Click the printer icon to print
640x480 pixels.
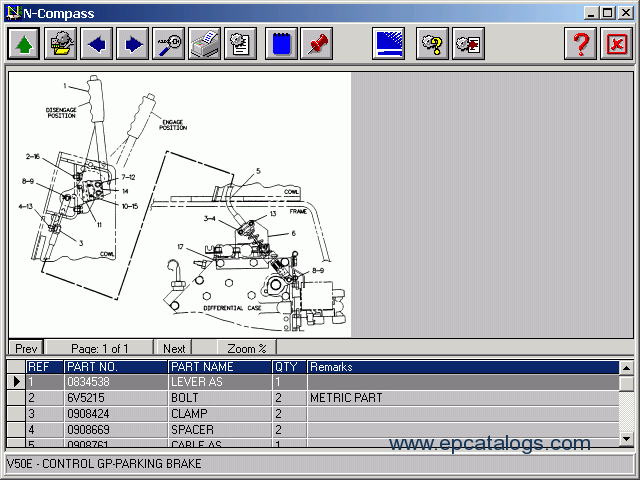204,44
